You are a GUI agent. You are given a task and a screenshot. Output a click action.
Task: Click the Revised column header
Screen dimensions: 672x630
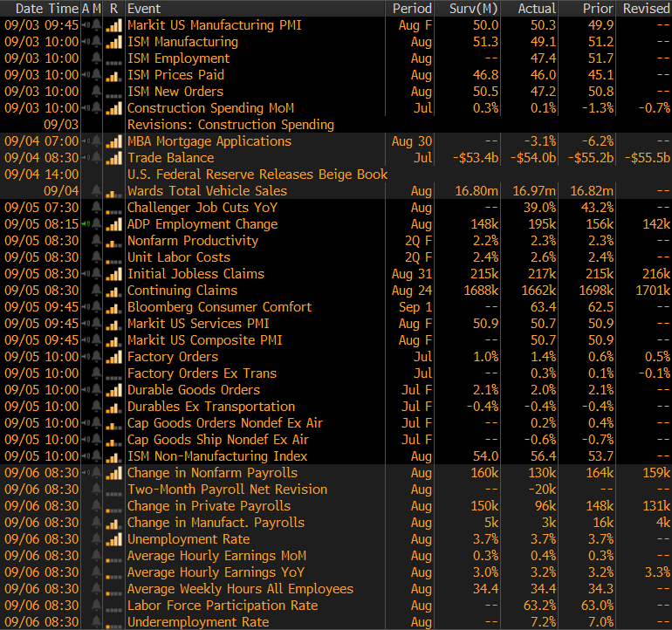tap(645, 8)
